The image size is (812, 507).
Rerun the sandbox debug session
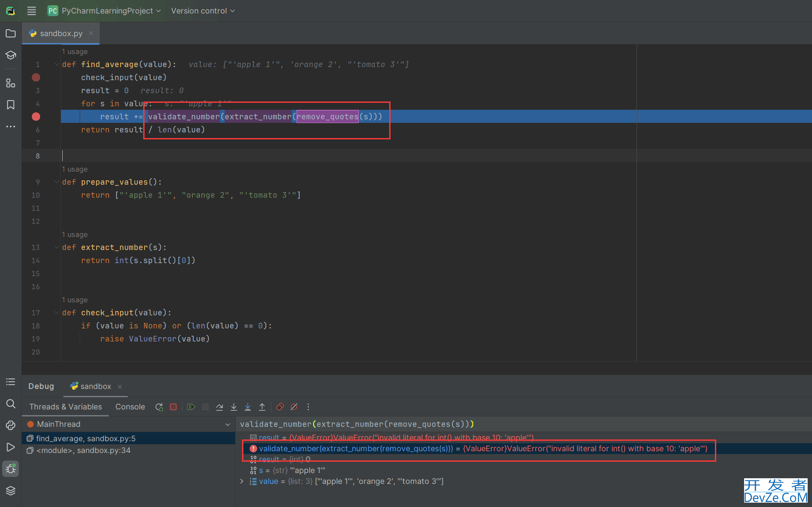(x=159, y=407)
